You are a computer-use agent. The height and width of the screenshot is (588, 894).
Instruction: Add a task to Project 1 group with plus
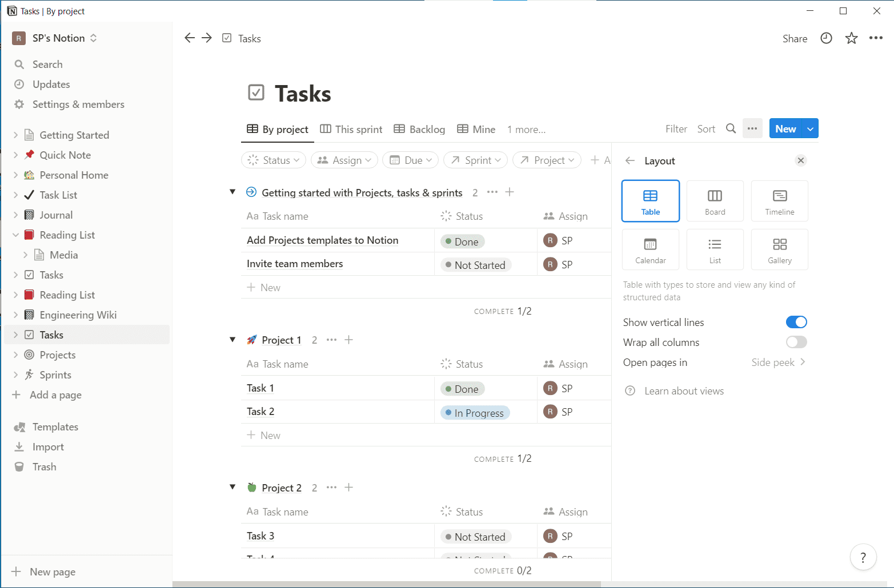pos(349,340)
